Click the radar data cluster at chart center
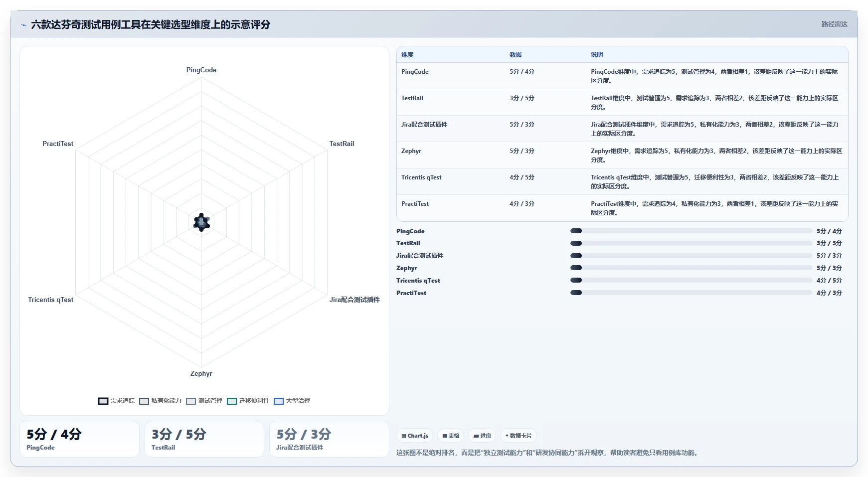This screenshot has width=868, height=477. pyautogui.click(x=201, y=222)
